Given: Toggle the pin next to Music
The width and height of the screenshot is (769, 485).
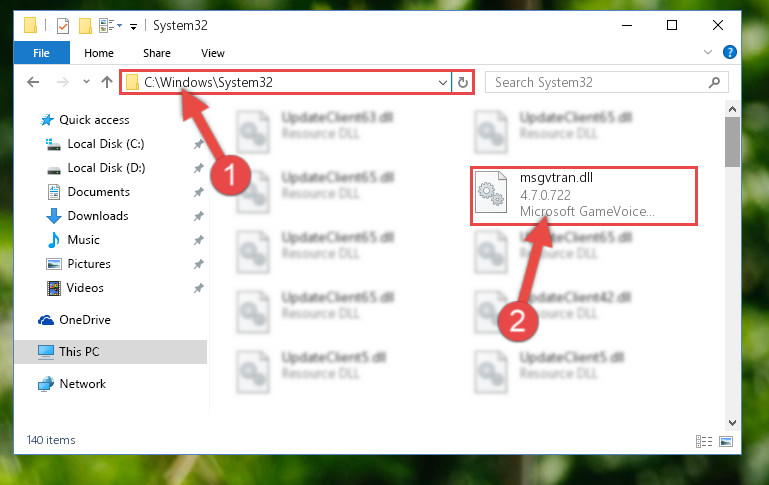Looking at the screenshot, I should (x=198, y=240).
